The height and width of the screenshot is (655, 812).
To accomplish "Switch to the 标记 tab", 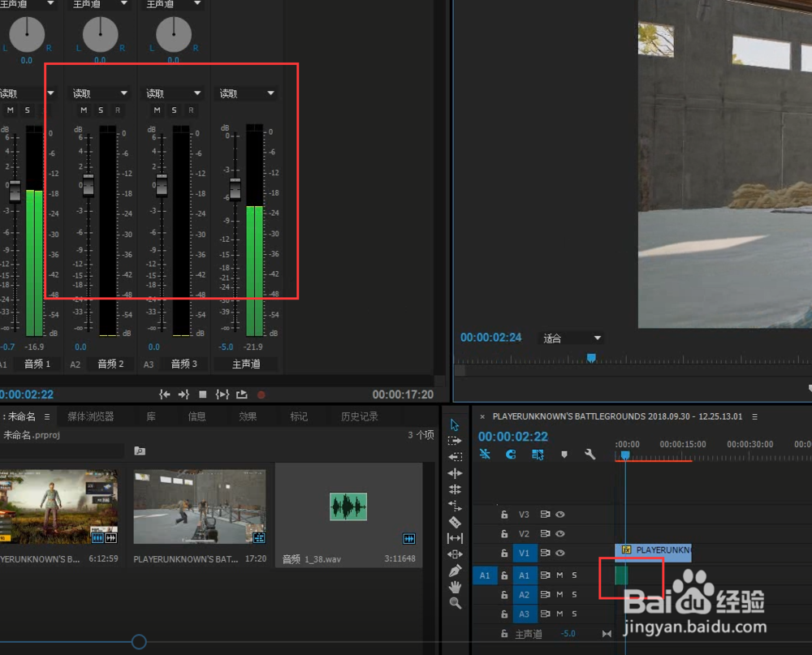I will 299,416.
